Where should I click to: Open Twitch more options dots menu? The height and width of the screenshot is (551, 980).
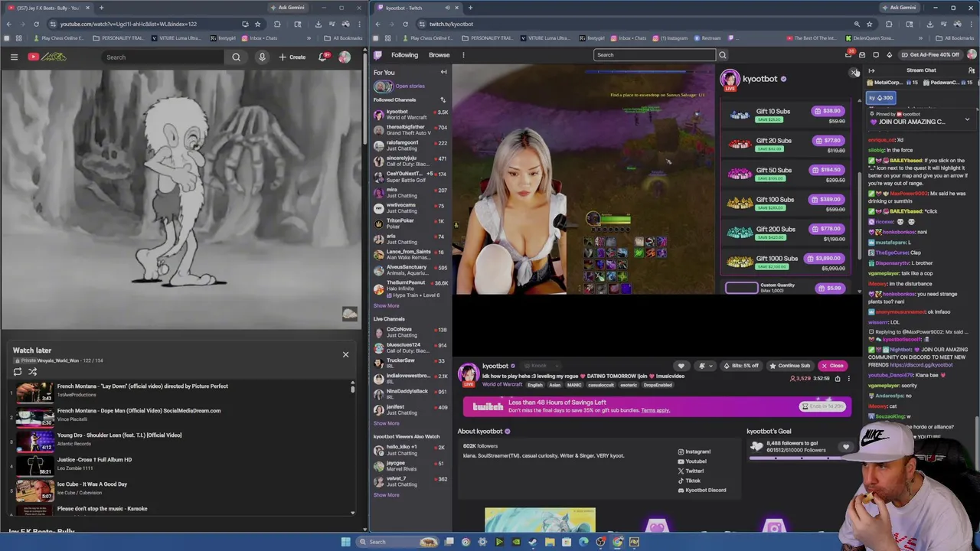point(463,55)
